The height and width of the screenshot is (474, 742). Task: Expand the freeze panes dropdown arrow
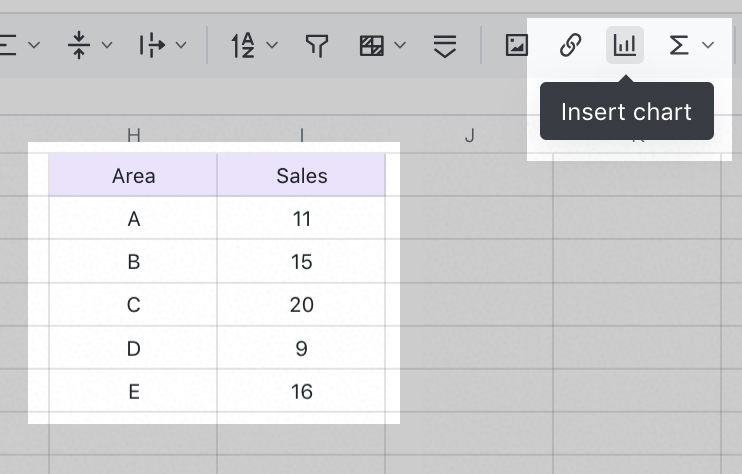(400, 45)
